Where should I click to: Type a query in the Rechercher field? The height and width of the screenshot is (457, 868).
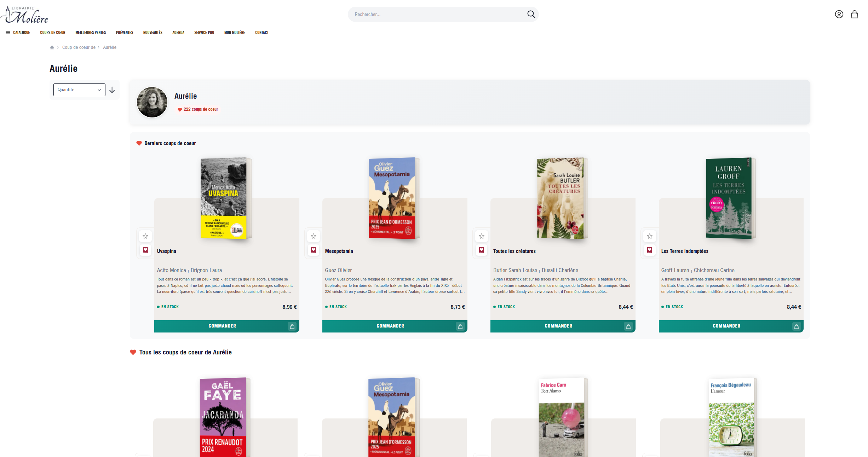(425, 14)
